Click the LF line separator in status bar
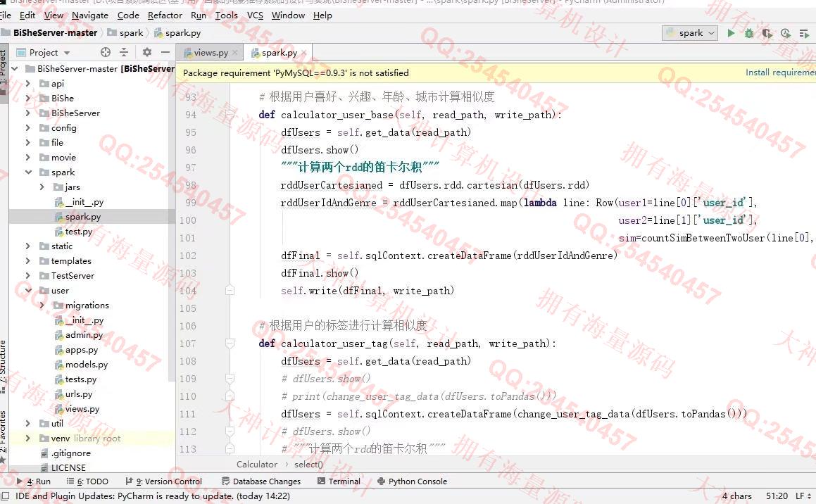This screenshot has height=504, width=816. pyautogui.click(x=803, y=496)
